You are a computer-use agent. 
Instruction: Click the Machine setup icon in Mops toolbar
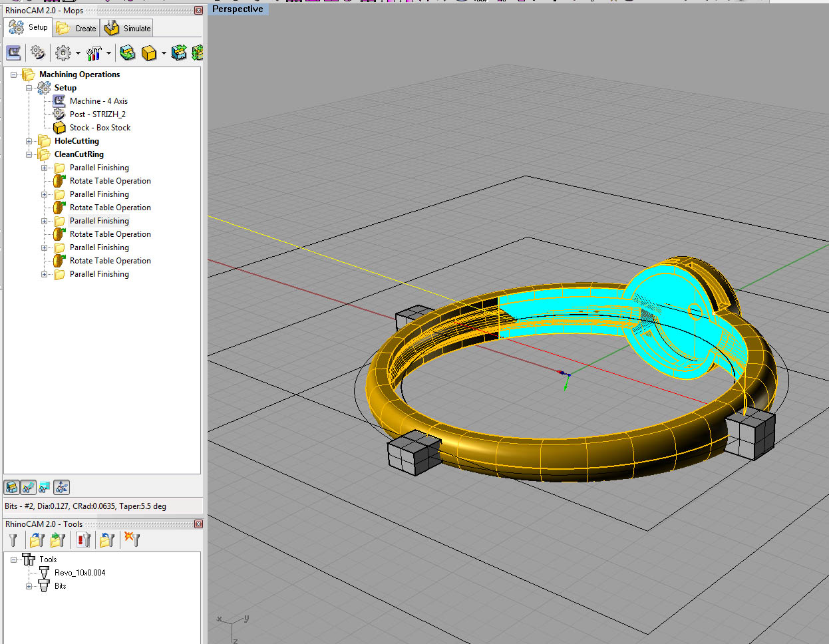pos(13,53)
